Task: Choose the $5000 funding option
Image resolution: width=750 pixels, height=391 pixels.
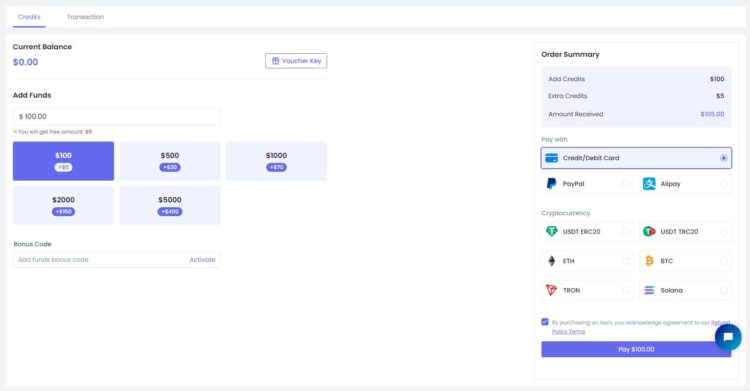Action: 170,205
